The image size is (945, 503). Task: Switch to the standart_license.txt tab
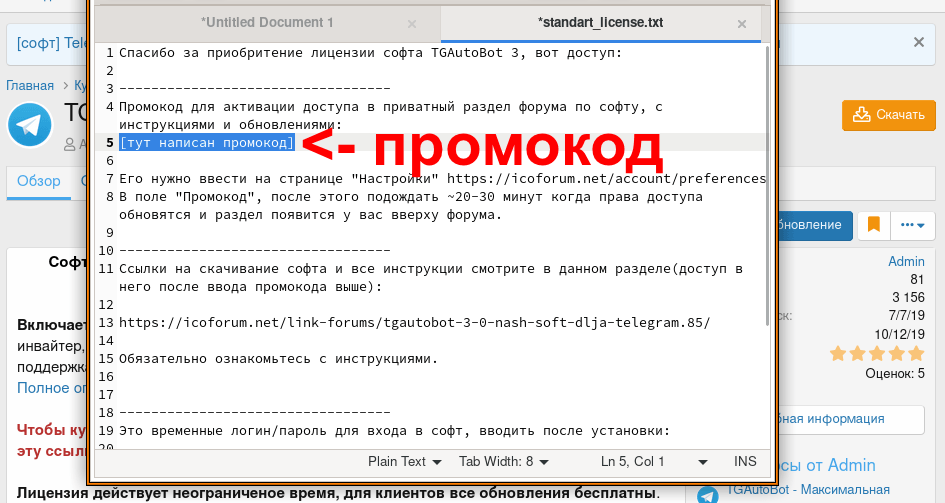600,23
